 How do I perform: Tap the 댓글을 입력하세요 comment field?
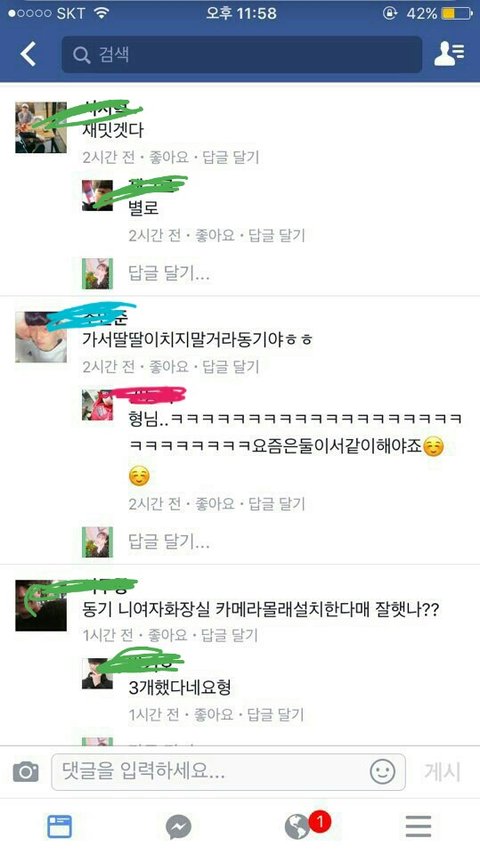coord(229,772)
